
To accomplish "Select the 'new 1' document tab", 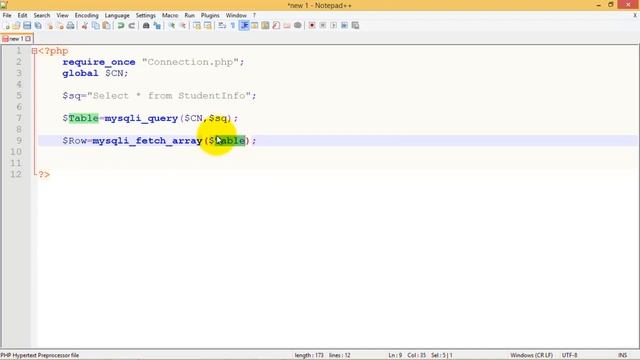I will coord(16,39).
